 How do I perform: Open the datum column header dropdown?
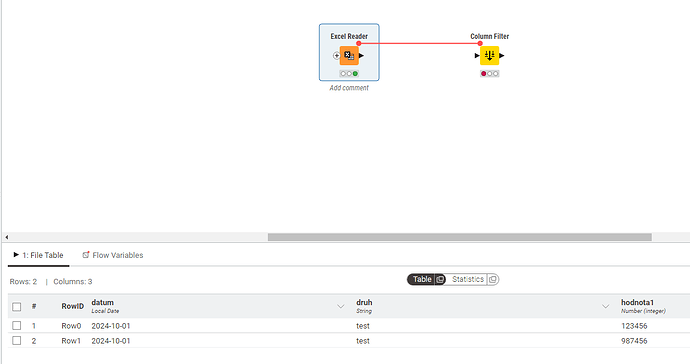tap(341, 306)
